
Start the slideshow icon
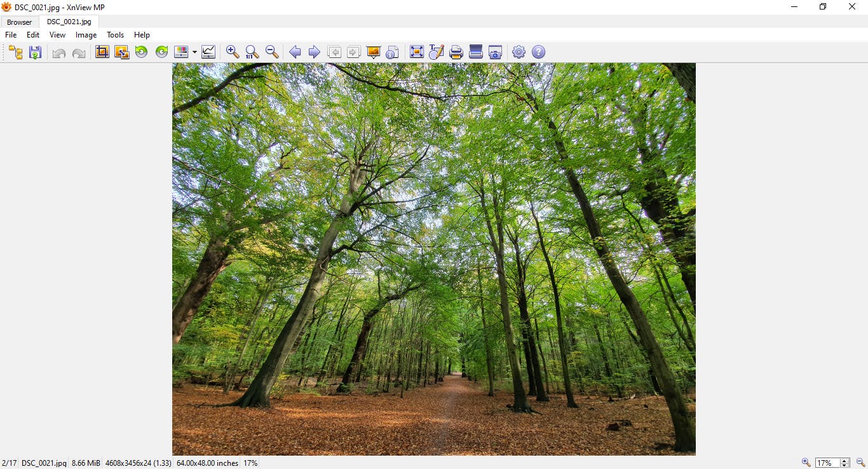click(x=374, y=52)
